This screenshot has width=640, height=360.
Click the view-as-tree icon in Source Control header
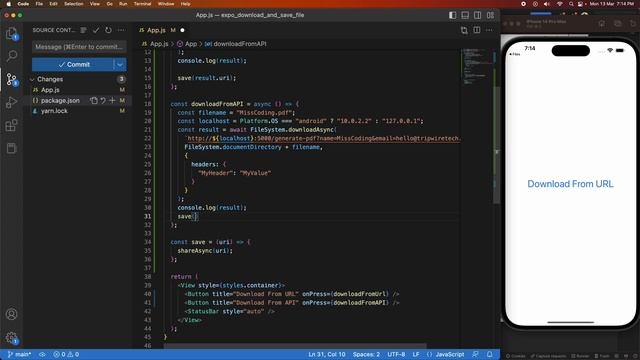(83, 30)
